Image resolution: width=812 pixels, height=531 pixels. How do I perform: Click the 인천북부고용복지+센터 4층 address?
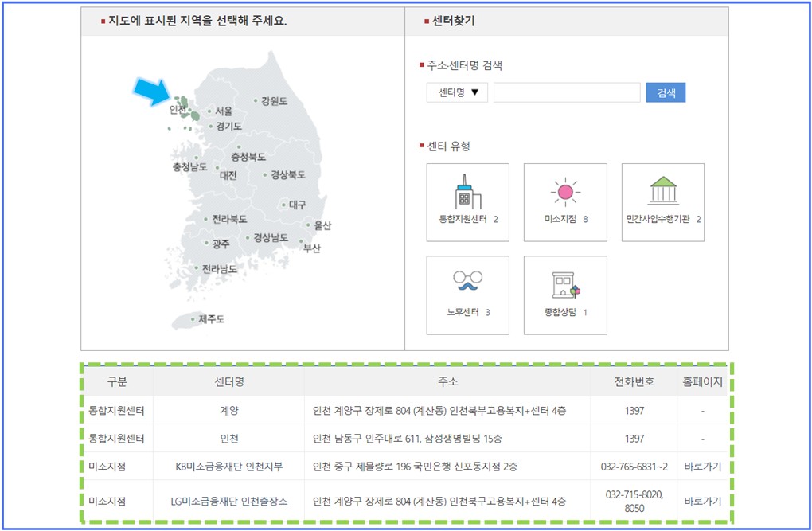click(439, 411)
